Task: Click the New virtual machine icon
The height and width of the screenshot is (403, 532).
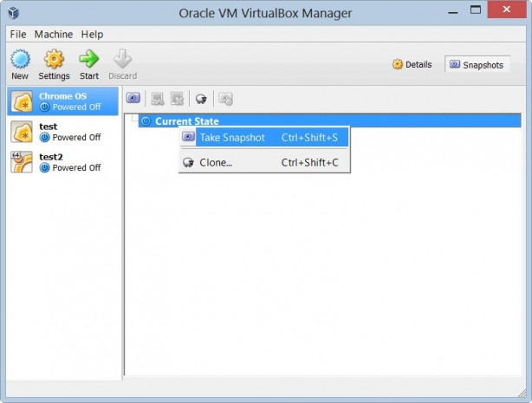Action: coord(20,59)
